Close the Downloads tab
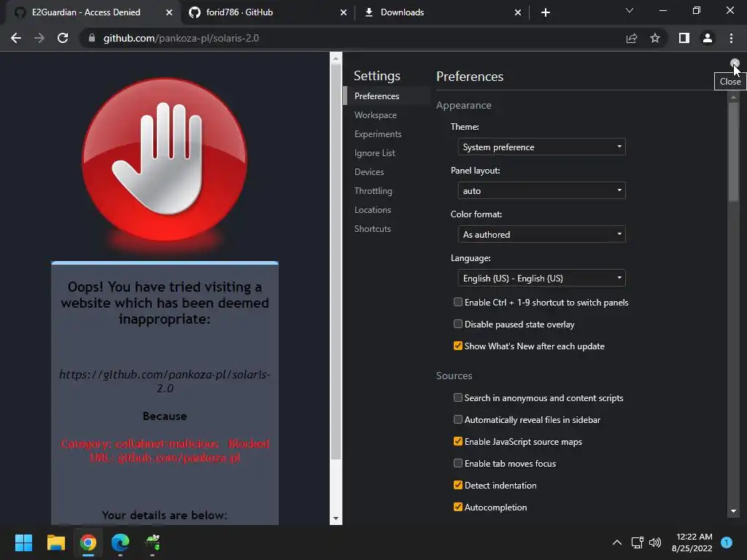Screen dimensions: 747x560 coord(518,12)
